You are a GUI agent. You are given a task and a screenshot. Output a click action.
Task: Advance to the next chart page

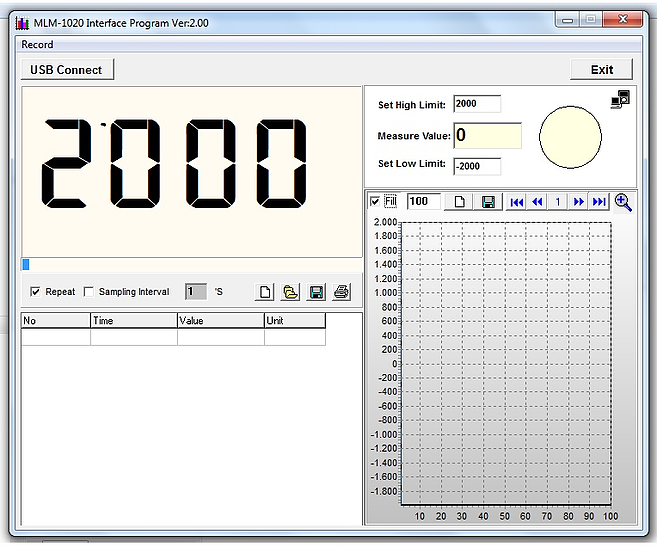click(578, 202)
